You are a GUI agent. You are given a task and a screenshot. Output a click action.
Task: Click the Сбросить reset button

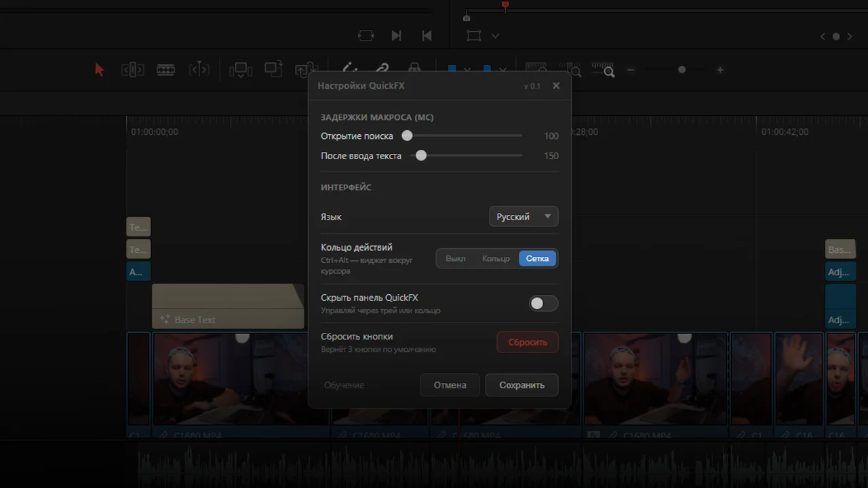[528, 342]
